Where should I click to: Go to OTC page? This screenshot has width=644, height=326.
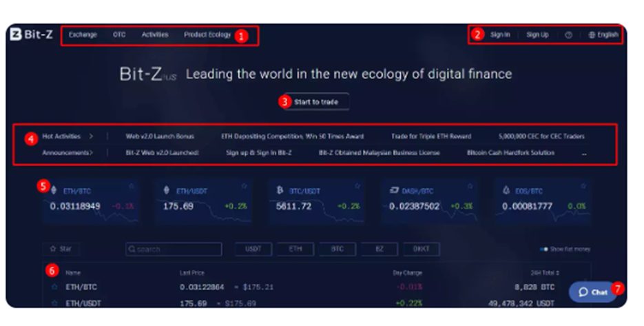[x=119, y=34]
